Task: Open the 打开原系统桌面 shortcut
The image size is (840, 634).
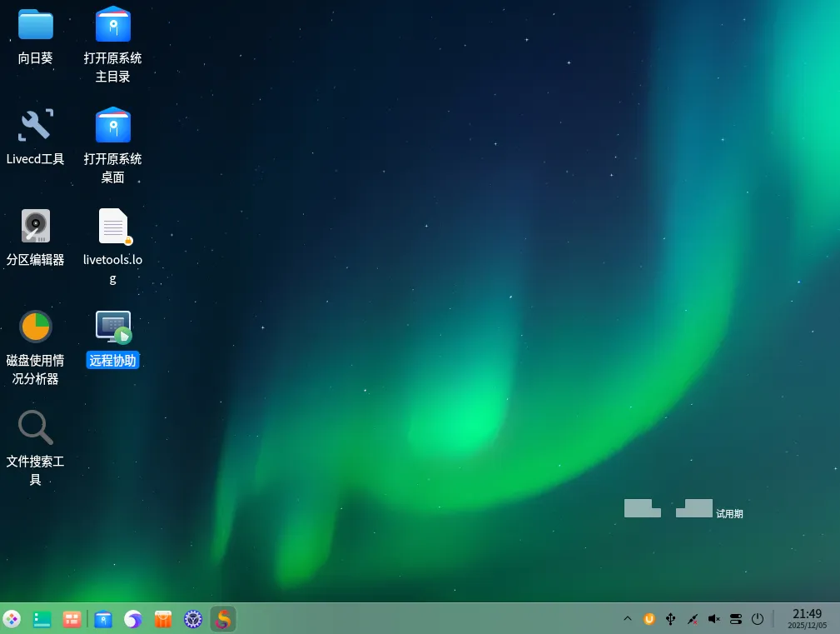Action: coord(112,125)
